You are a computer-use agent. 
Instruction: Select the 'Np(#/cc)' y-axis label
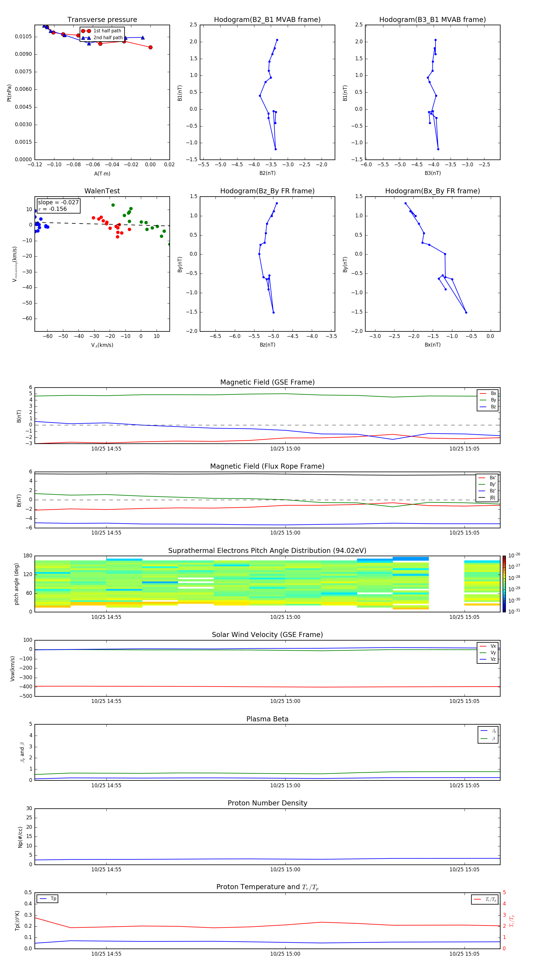tap(20, 837)
